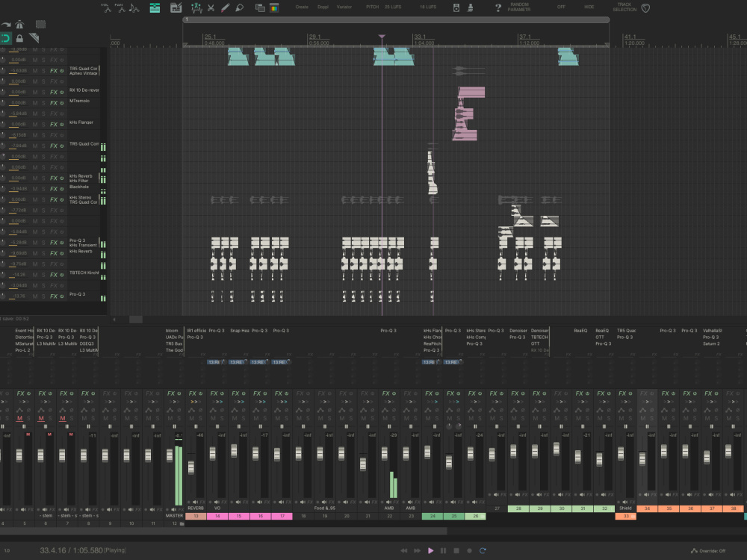Click the overlapping windows icon in toolbar
Image resolution: width=747 pixels, height=560 pixels.
[260, 7]
